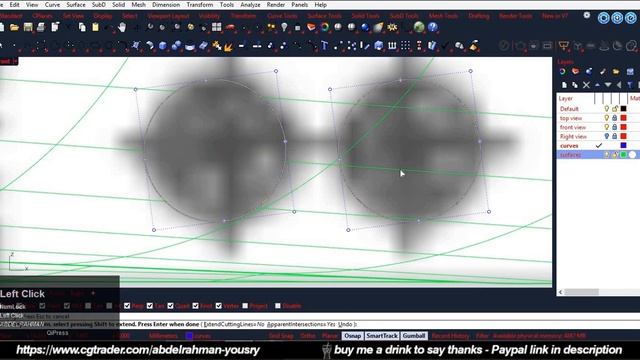Click the red car named-view icon

coord(230,27)
